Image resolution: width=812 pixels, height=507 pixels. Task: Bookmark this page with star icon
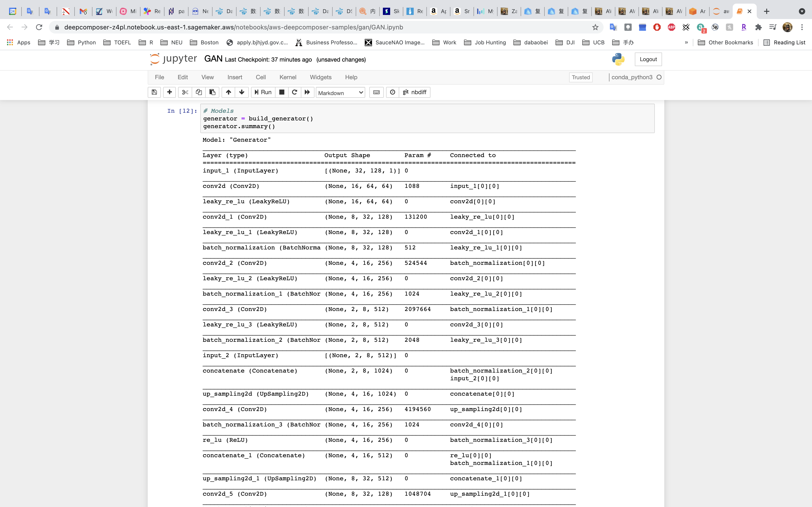click(x=595, y=27)
